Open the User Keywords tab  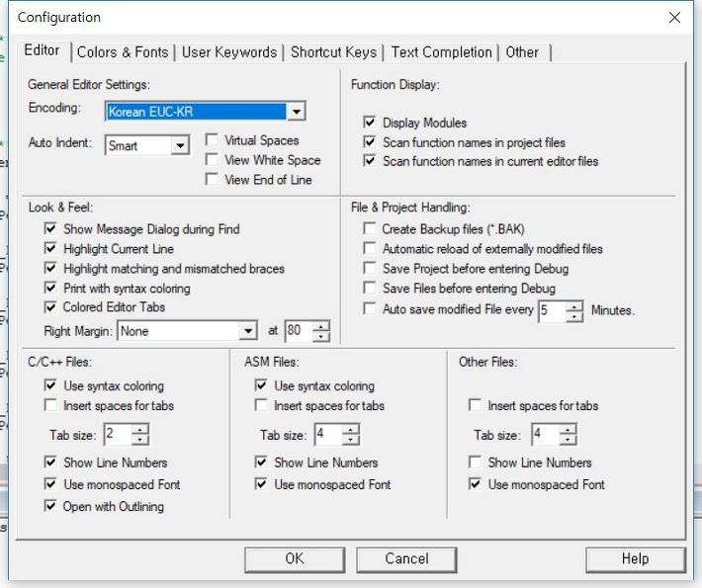click(229, 52)
